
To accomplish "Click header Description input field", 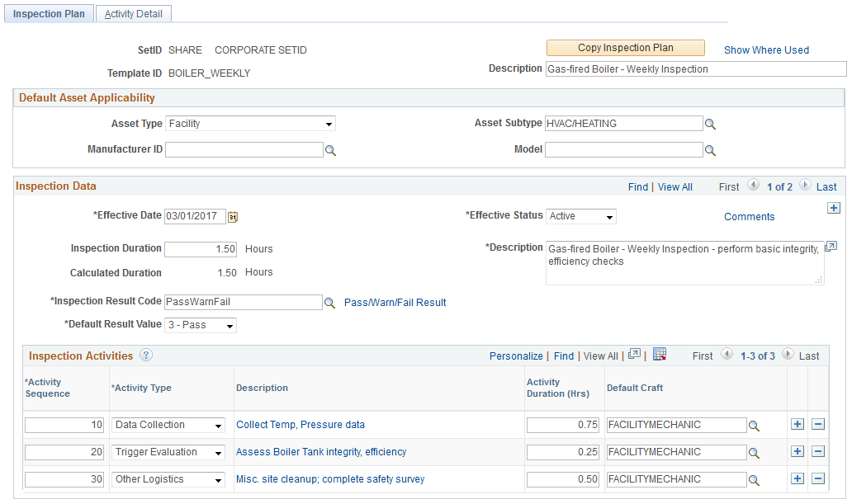I will (696, 69).
